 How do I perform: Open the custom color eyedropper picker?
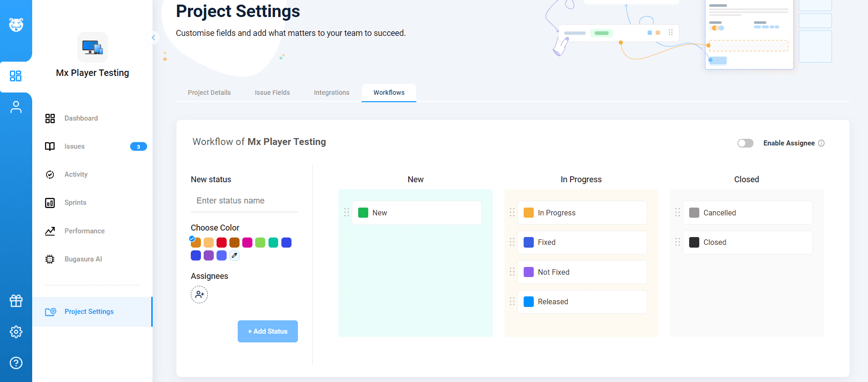pyautogui.click(x=234, y=255)
